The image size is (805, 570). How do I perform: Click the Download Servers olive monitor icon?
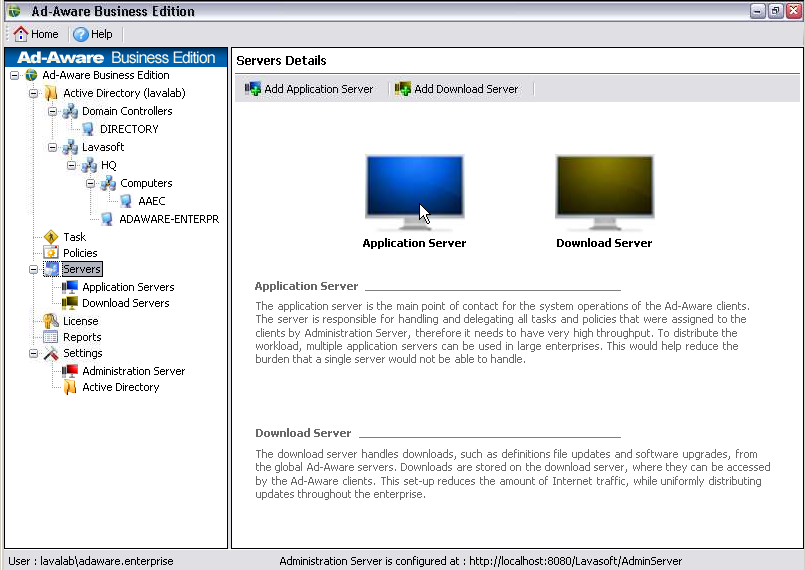click(x=70, y=303)
